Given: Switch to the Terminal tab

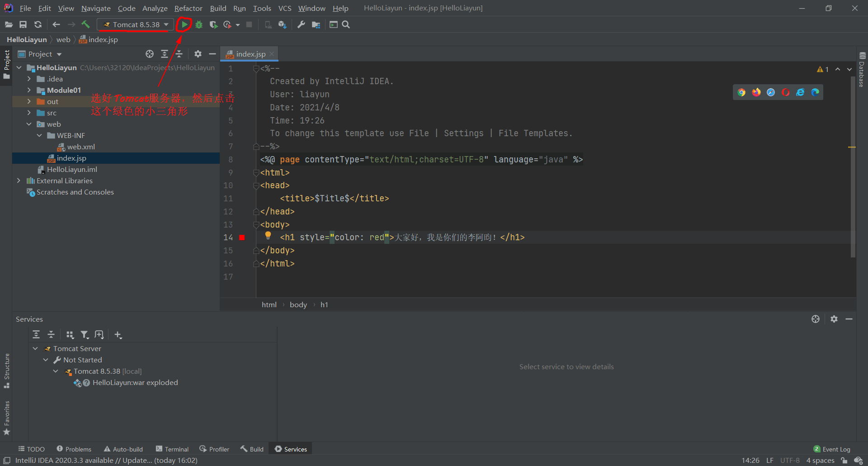Looking at the screenshot, I should [x=172, y=449].
